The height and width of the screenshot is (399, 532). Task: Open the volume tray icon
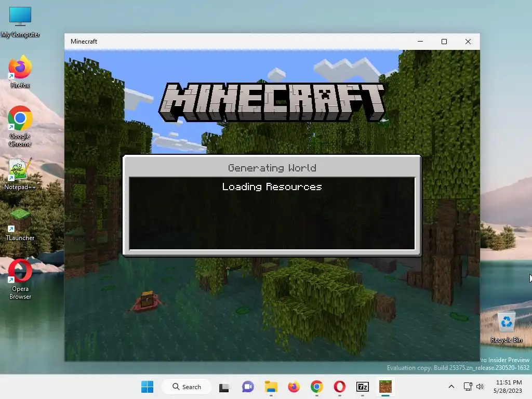tap(480, 387)
